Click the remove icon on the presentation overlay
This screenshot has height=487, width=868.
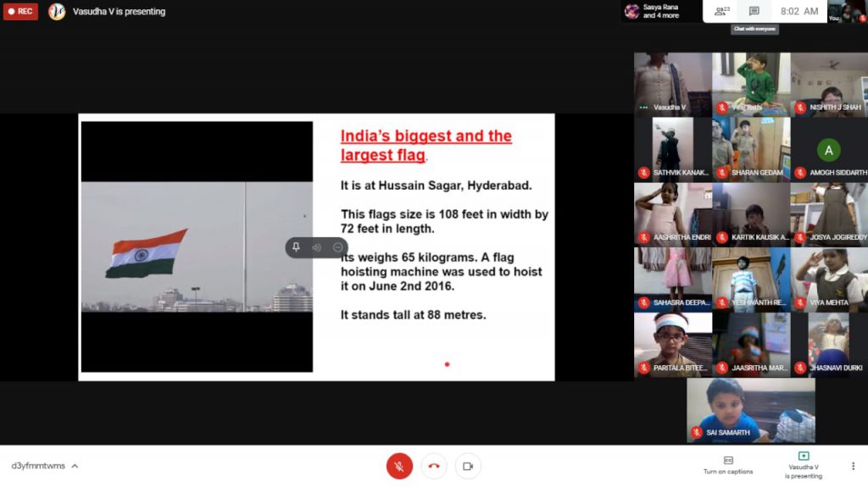tap(337, 247)
